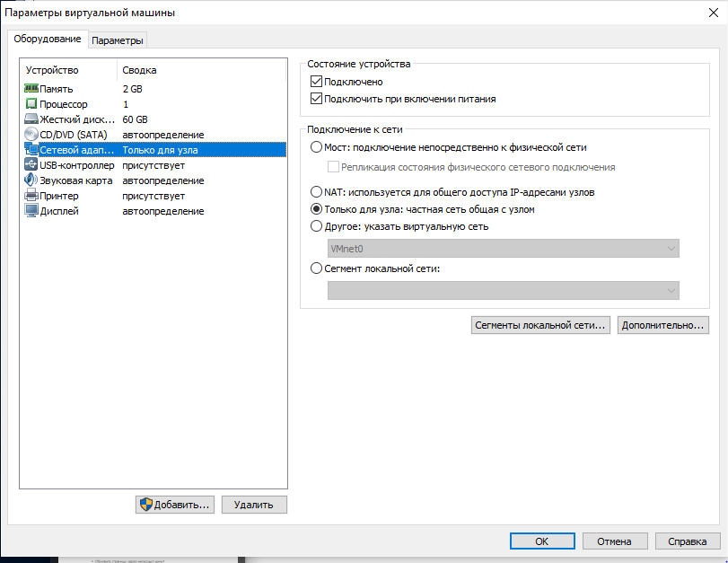Click the Сетевой адаптер network icon
The width and height of the screenshot is (728, 563).
31,150
